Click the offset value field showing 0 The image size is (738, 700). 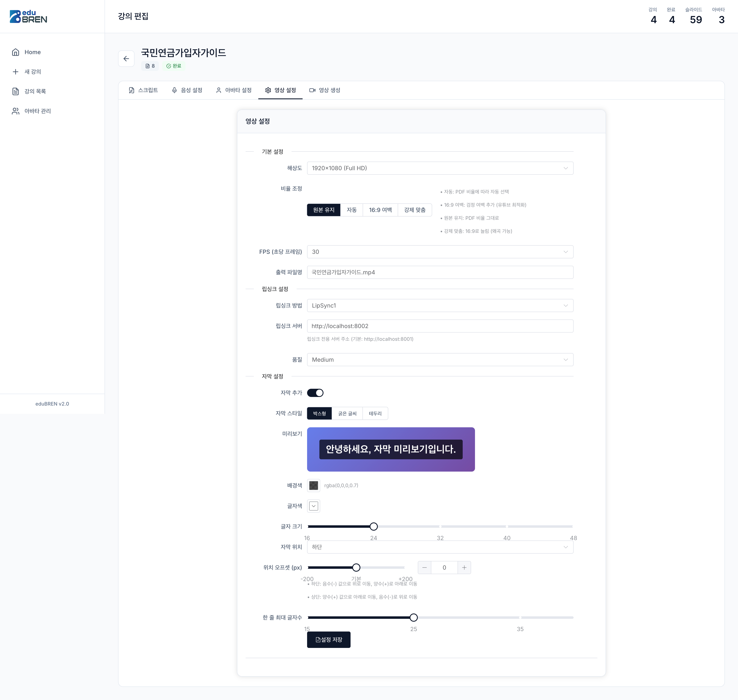444,568
